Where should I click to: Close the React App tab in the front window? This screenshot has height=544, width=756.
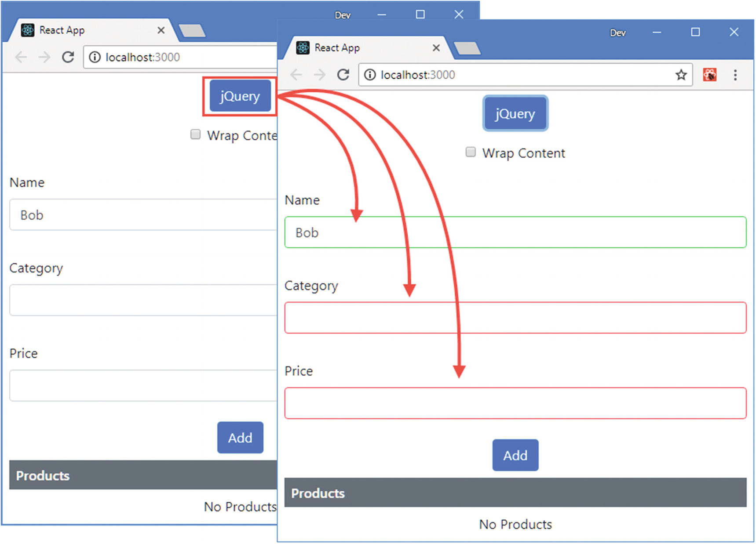click(436, 47)
